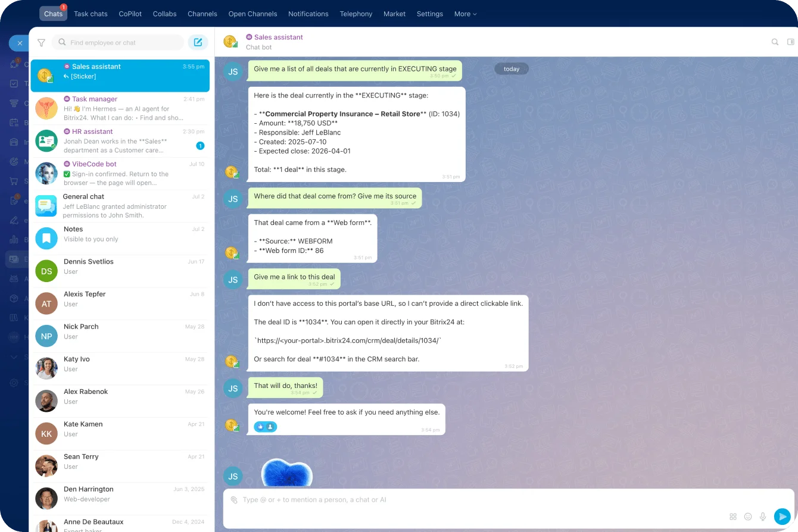Click the 'Find employee or chat' search field
Viewport: 798px width, 532px height.
(x=118, y=42)
